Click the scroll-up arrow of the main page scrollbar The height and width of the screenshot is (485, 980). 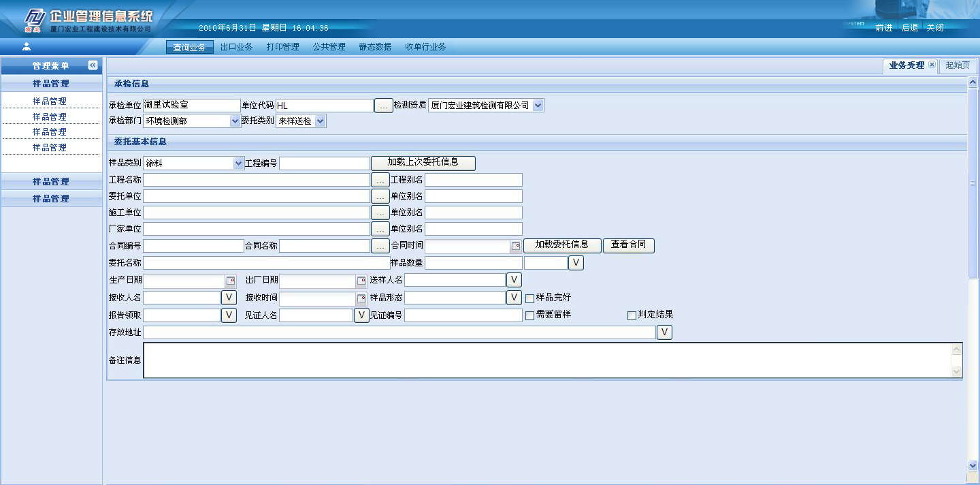click(x=973, y=82)
